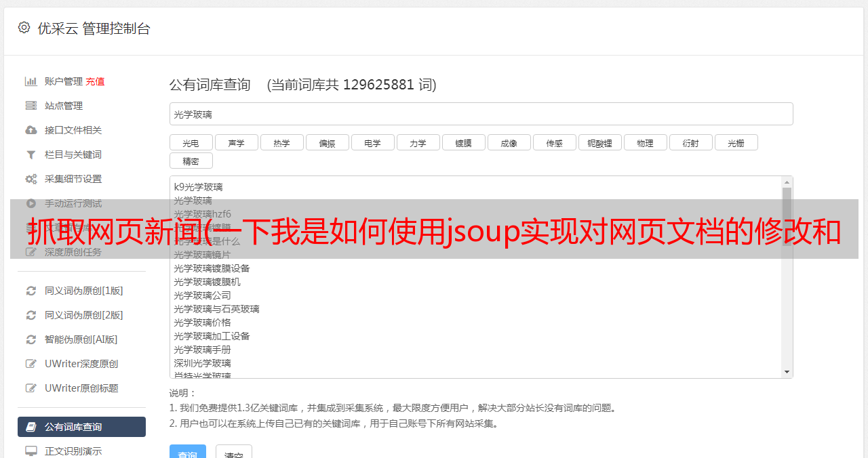Select 光学玻璃镀膜机 in results list
Screen dimensions: 868x458
click(207, 282)
